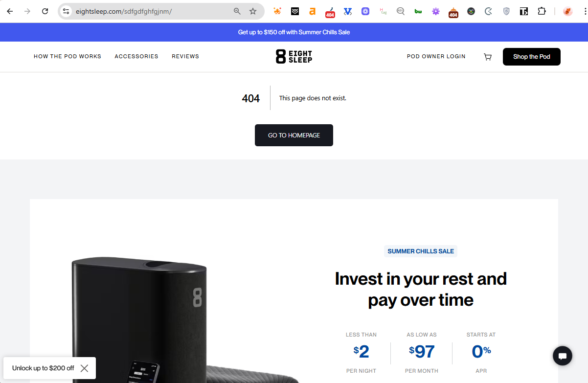Reload the current page
The width and height of the screenshot is (588, 383).
coord(45,11)
